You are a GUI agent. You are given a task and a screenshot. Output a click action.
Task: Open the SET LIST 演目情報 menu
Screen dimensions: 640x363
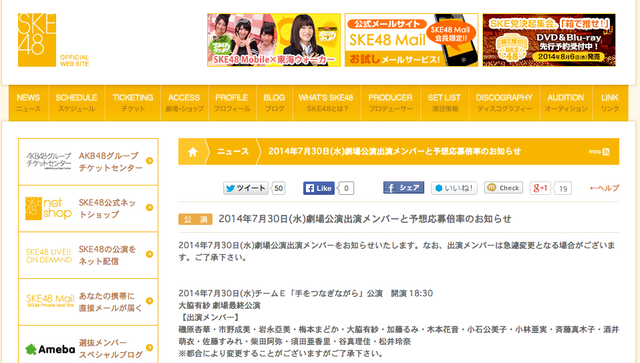coord(445,103)
